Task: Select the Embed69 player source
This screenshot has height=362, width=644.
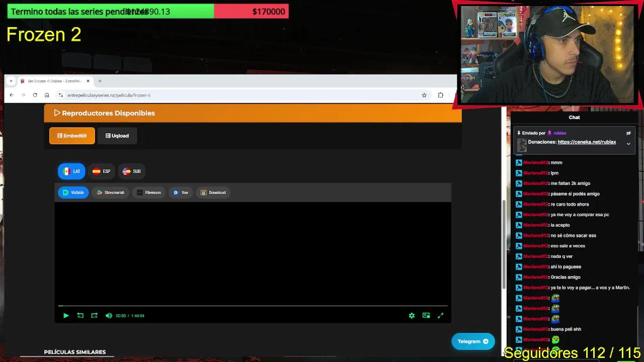Action: (72, 136)
